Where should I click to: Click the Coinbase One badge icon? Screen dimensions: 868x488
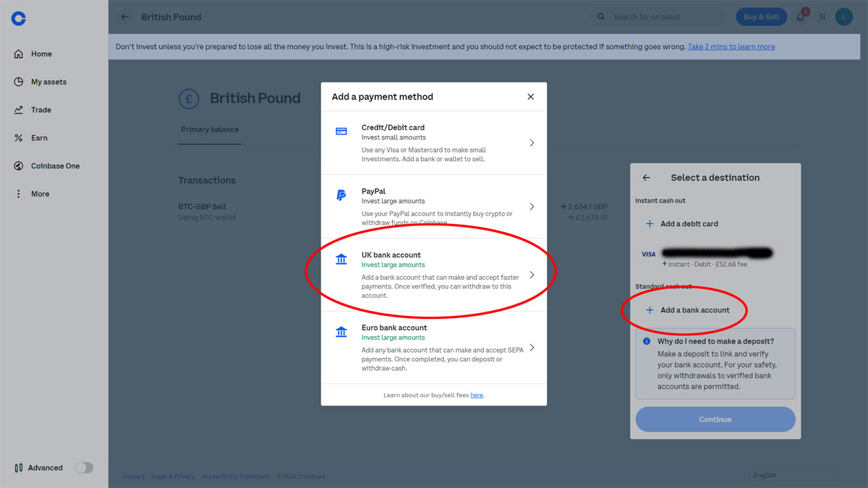[19, 166]
